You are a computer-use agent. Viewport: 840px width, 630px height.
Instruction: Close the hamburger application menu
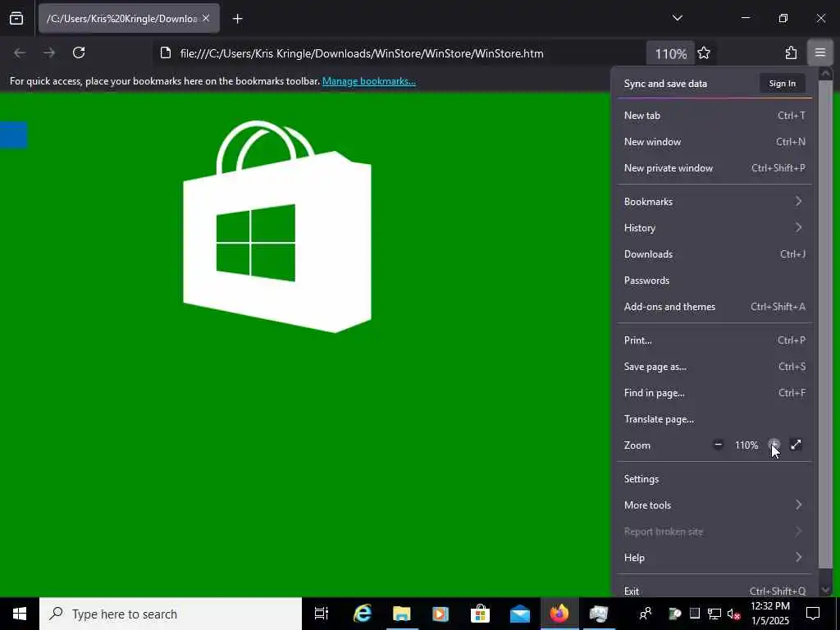click(820, 53)
